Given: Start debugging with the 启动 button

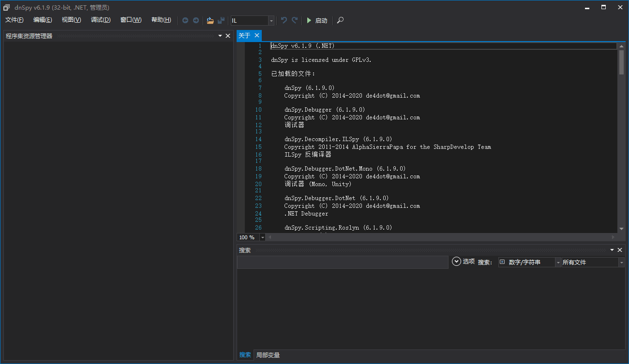Looking at the screenshot, I should [x=317, y=20].
